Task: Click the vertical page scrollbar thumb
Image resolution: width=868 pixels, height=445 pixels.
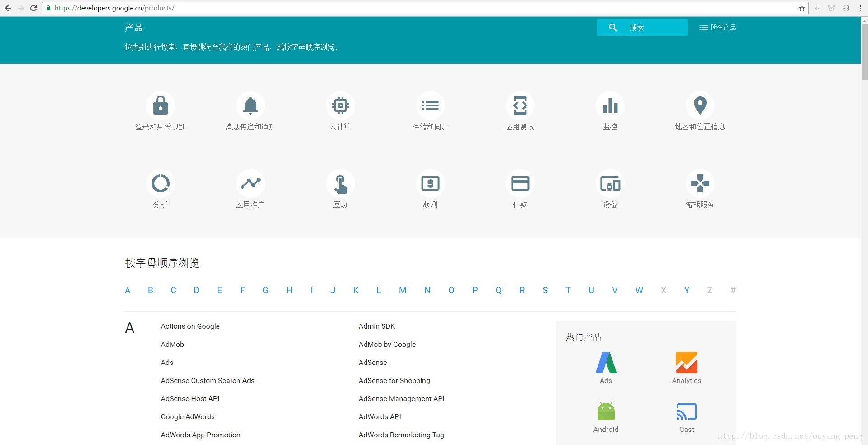Action: (x=864, y=52)
